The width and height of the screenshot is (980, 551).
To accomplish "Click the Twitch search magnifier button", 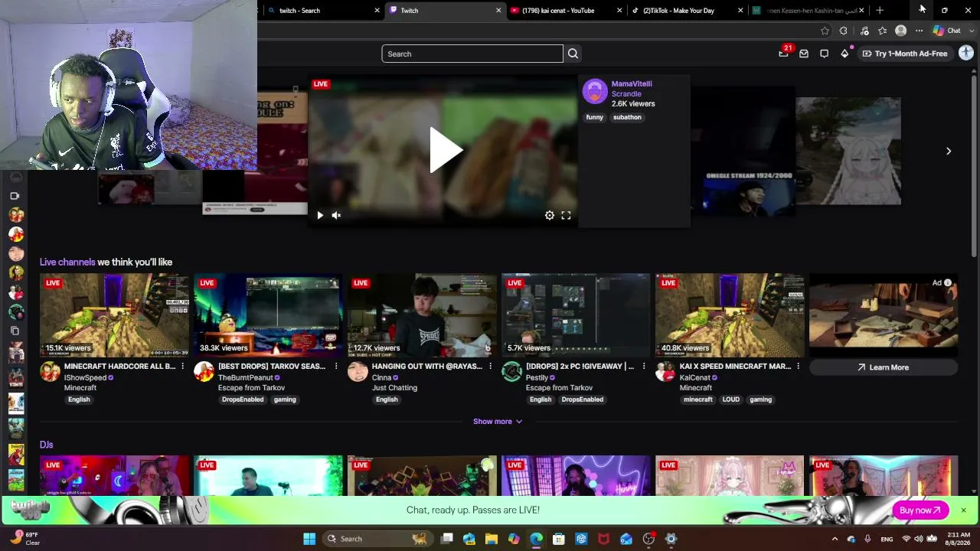I will pyautogui.click(x=573, y=54).
